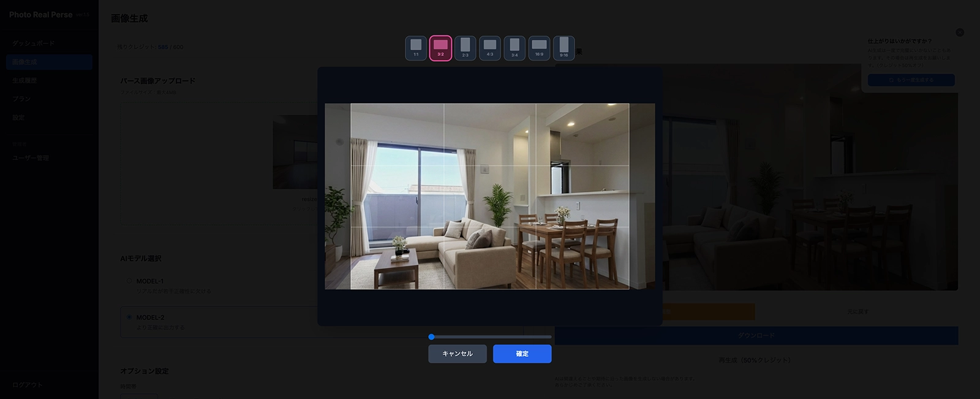Select the MODEL-1 radio button
Screen dimensions: 980x399
129,281
